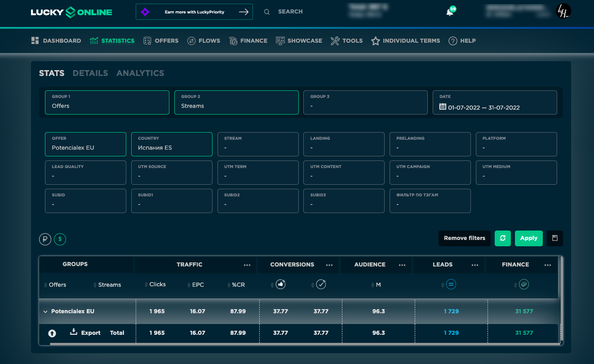Open the Showcase section

299,41
